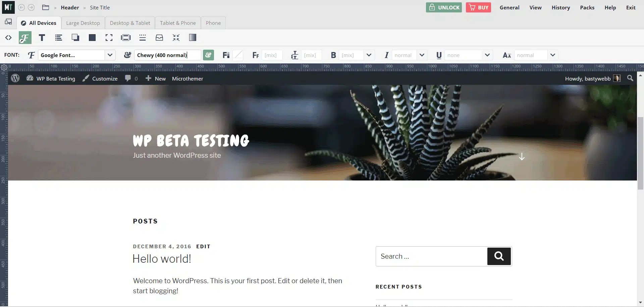Select the Behaviour property group icon
Image resolution: width=644 pixels, height=307 pixels.
[159, 38]
